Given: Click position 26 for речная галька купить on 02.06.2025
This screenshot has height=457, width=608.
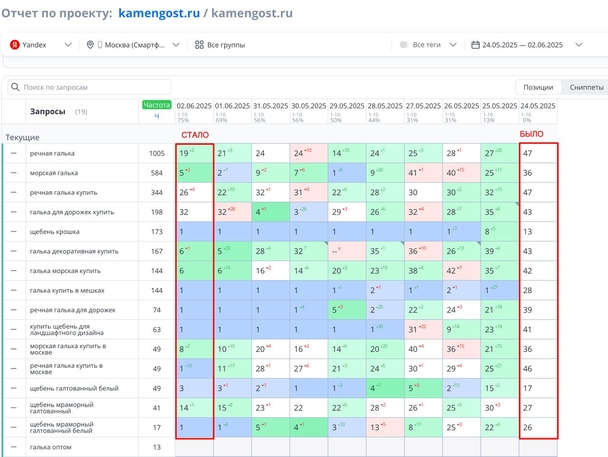Looking at the screenshot, I should (194, 193).
